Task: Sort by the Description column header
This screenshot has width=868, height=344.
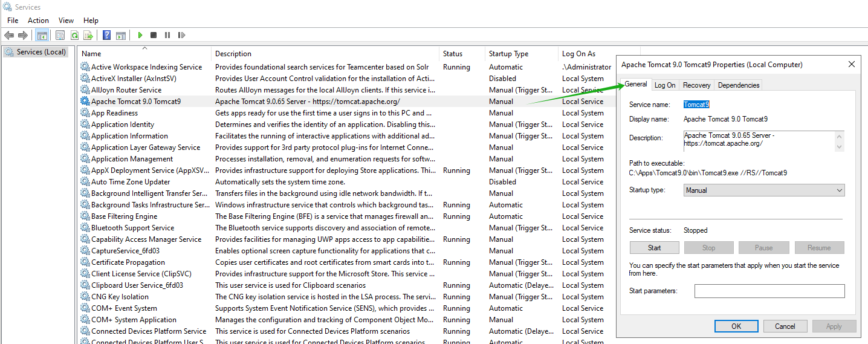Action: [x=325, y=54]
